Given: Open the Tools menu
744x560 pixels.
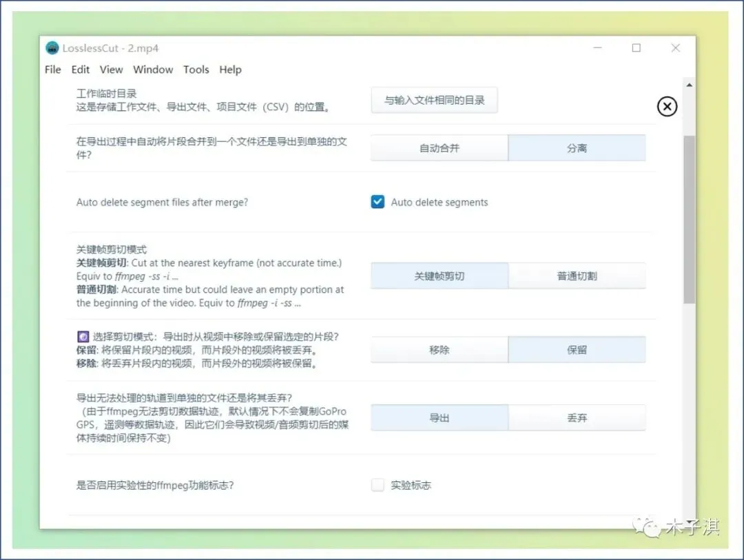Looking at the screenshot, I should pos(196,70).
